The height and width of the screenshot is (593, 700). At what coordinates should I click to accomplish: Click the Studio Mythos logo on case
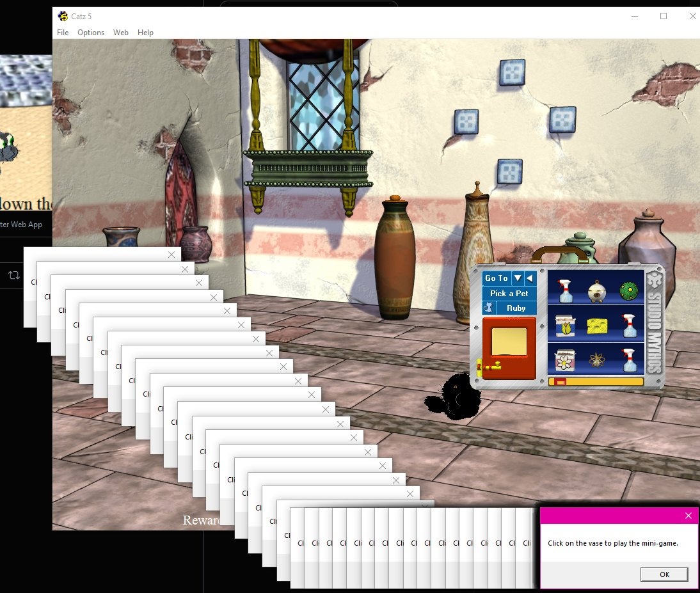coord(655,322)
